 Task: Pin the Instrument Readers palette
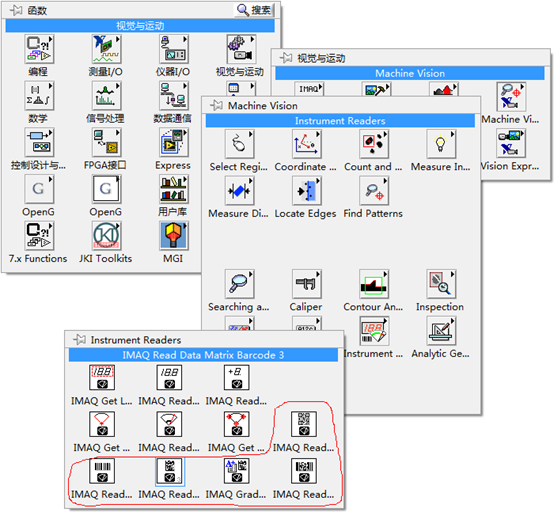coord(79,340)
